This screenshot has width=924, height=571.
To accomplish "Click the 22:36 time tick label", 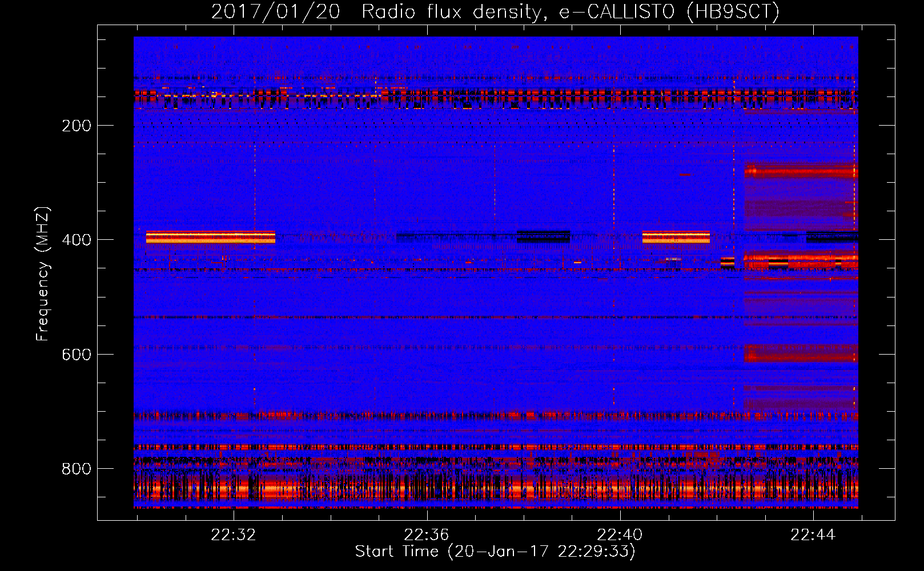I will click(427, 535).
